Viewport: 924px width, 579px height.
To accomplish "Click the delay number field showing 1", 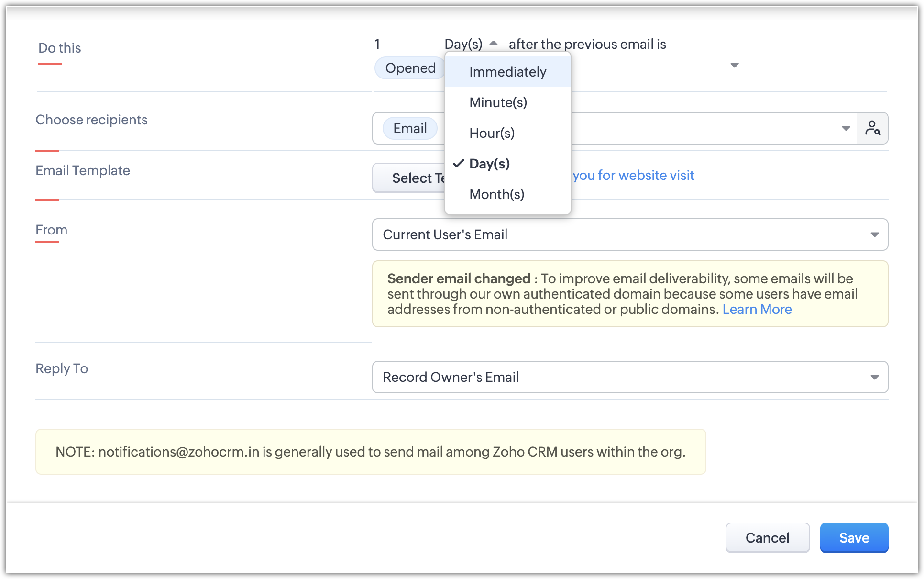I will tap(378, 44).
